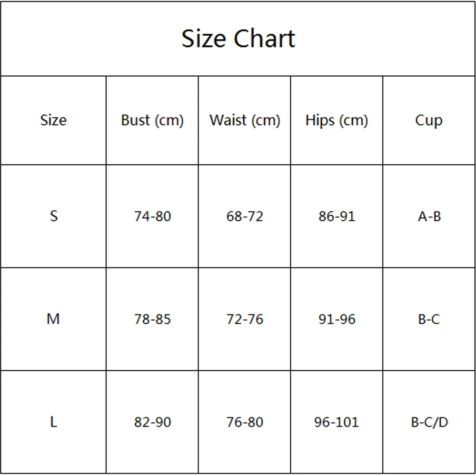Select the 74-80 bust cell
The height and width of the screenshot is (476, 476).
point(152,217)
